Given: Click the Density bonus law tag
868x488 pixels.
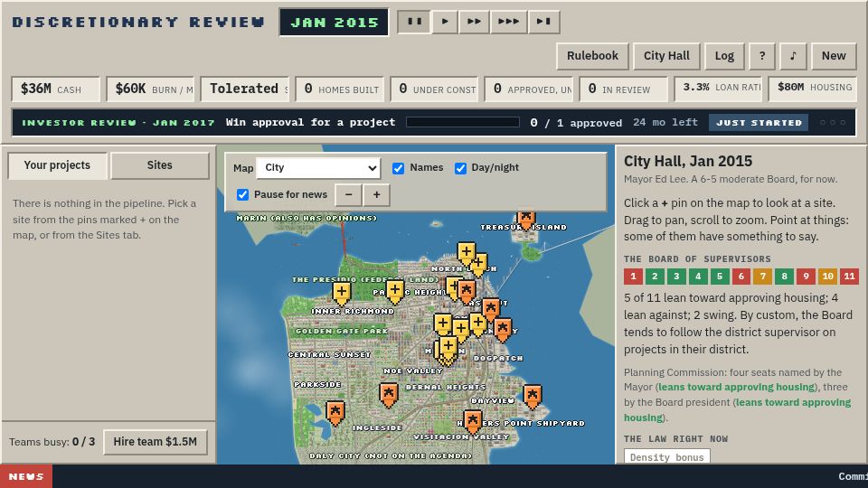Looking at the screenshot, I should point(667,457).
